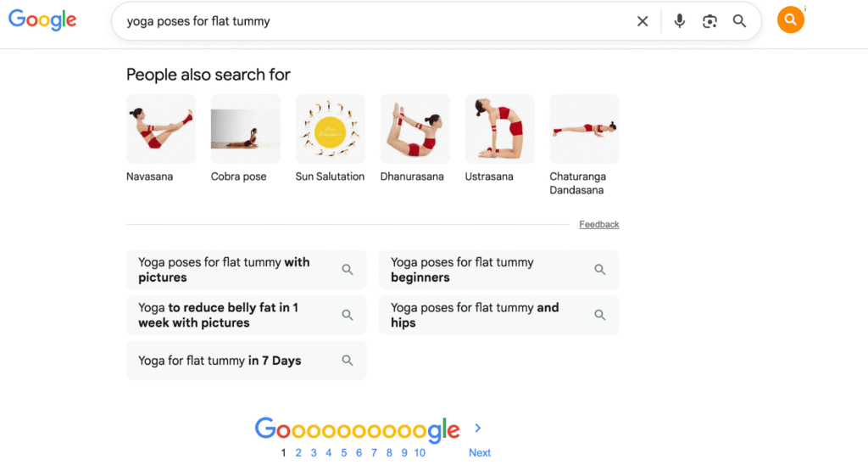Go to results page 2
Image resolution: width=868 pixels, height=476 pixels.
point(298,453)
